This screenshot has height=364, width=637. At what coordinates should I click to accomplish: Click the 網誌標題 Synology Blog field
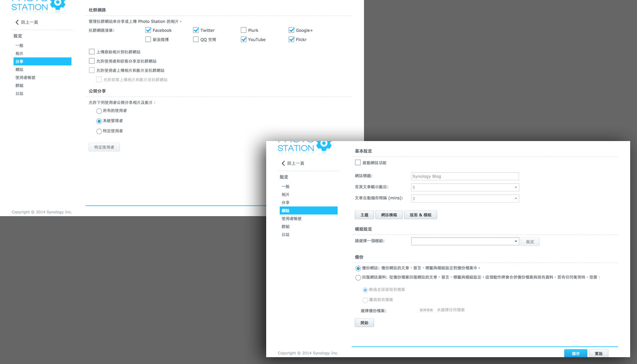click(x=465, y=177)
